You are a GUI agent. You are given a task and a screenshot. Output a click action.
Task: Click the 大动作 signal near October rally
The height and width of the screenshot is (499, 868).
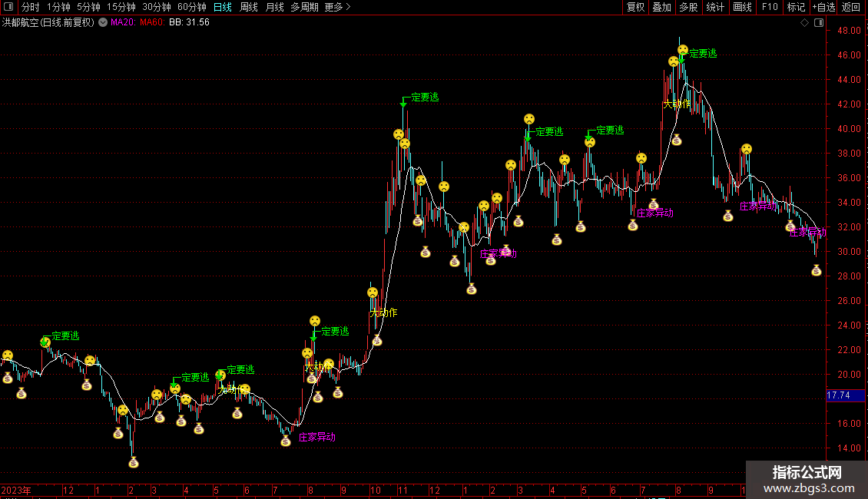pos(384,312)
